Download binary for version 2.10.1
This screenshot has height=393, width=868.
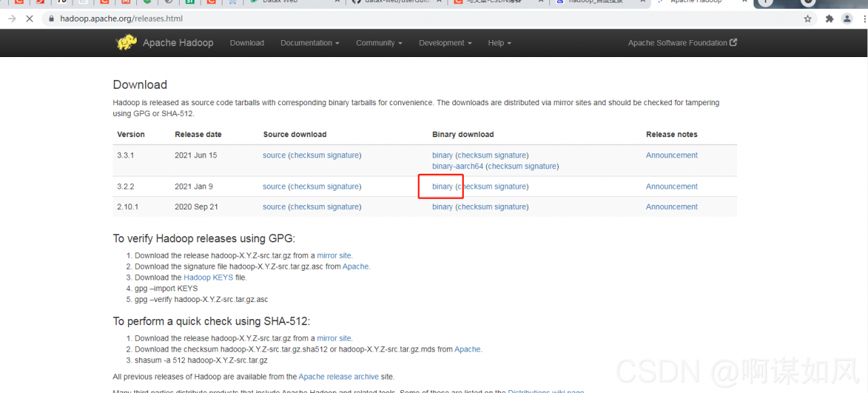click(x=442, y=207)
